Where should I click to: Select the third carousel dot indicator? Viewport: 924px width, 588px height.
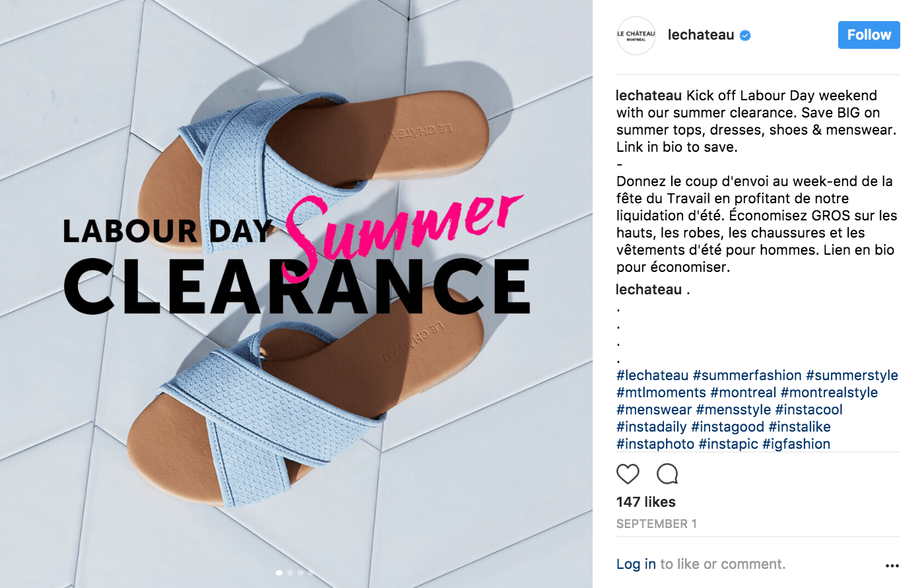[x=300, y=573]
